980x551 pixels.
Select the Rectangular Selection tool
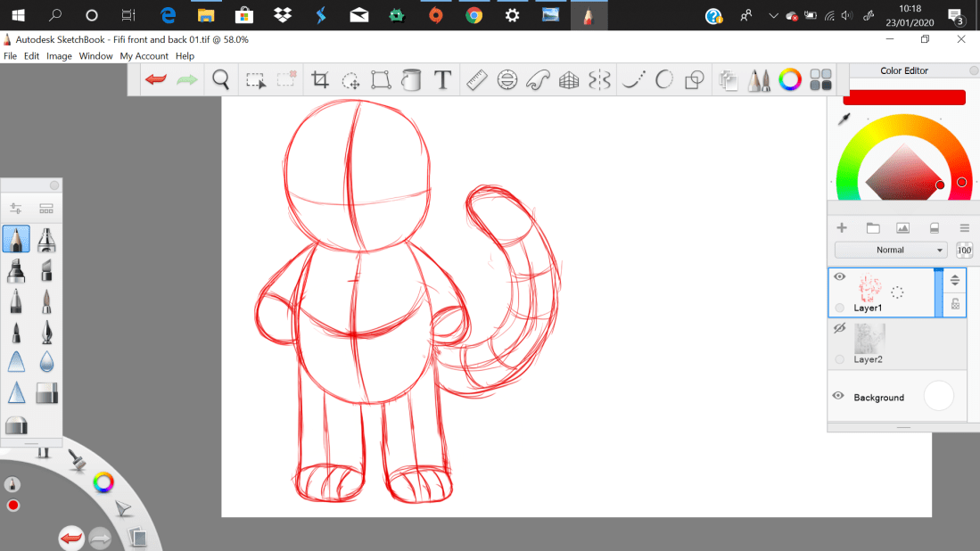[x=256, y=80]
